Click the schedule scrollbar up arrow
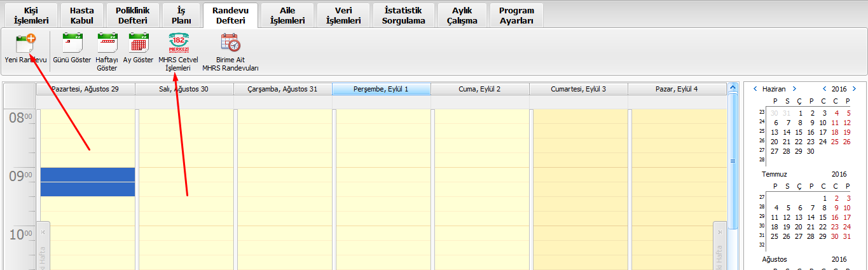 (x=733, y=88)
